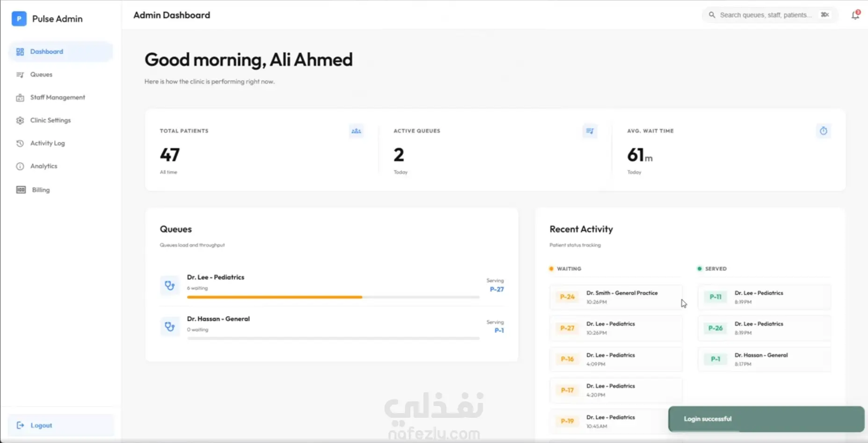This screenshot has width=868, height=443.
Task: Click the Pulse Admin logo icon
Action: click(x=19, y=19)
